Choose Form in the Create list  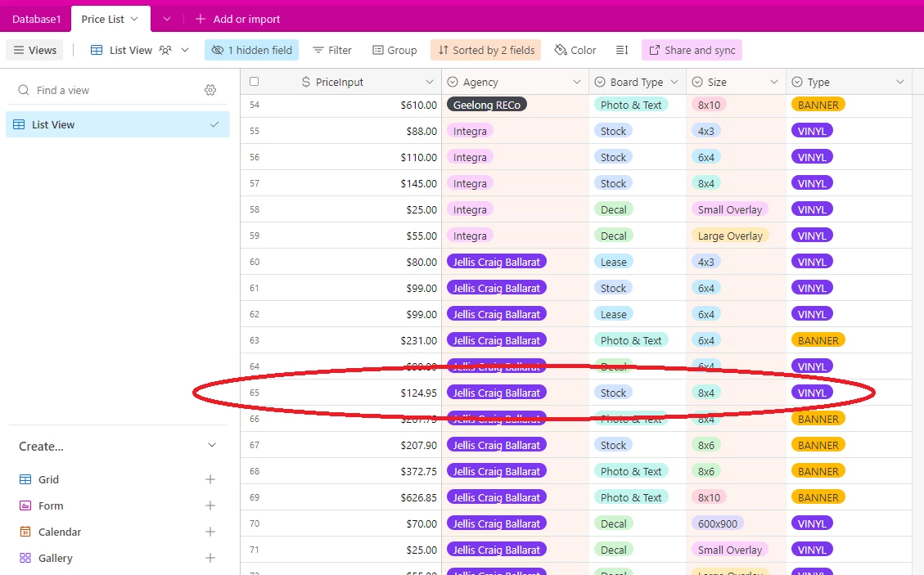click(x=51, y=505)
